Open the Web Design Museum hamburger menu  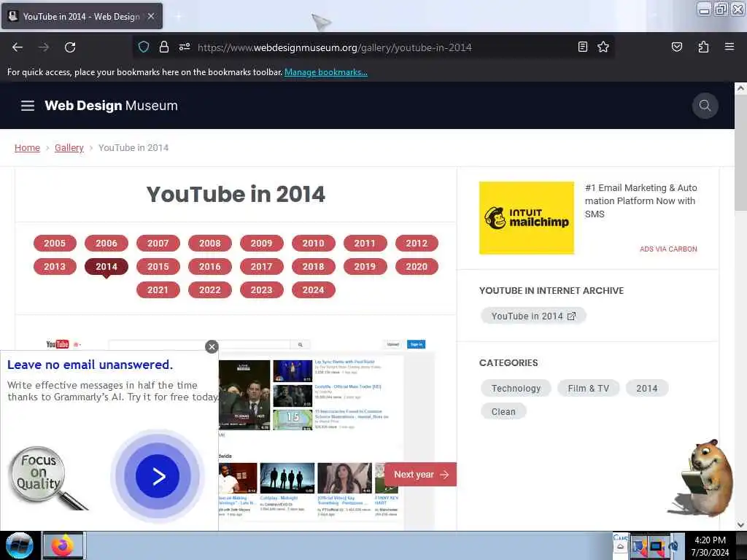(28, 106)
